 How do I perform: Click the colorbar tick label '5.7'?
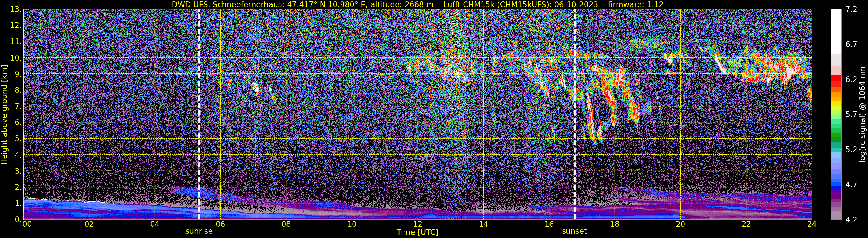(x=851, y=115)
